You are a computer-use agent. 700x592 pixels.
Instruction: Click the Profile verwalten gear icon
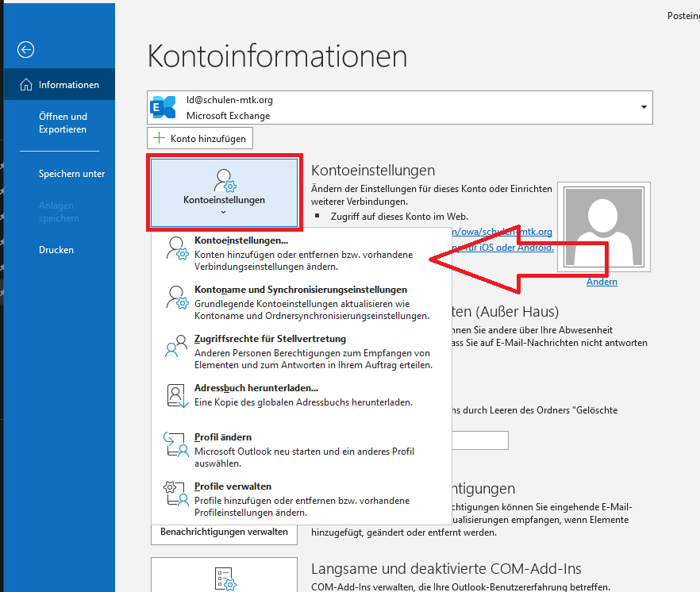[x=176, y=494]
